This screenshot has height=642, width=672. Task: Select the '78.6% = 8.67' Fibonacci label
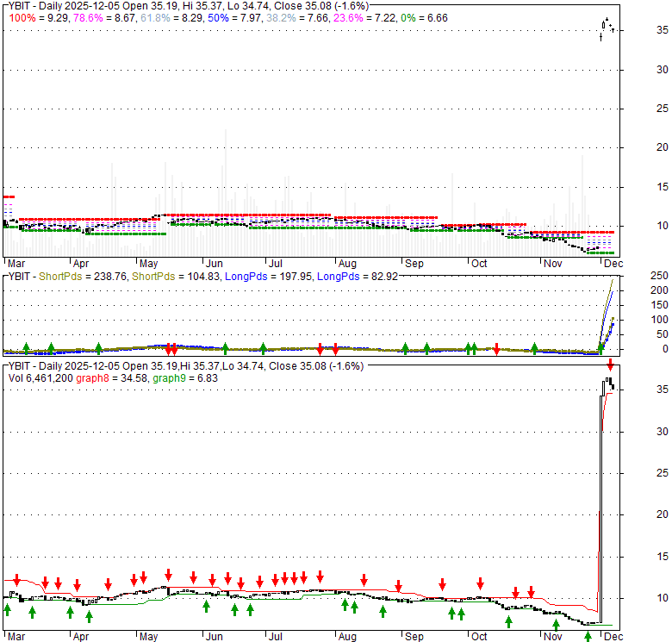[x=105, y=18]
